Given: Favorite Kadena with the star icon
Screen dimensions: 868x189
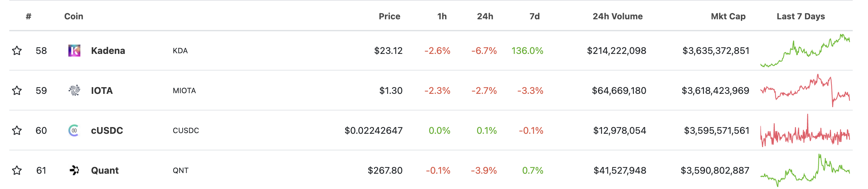Looking at the screenshot, I should (17, 51).
